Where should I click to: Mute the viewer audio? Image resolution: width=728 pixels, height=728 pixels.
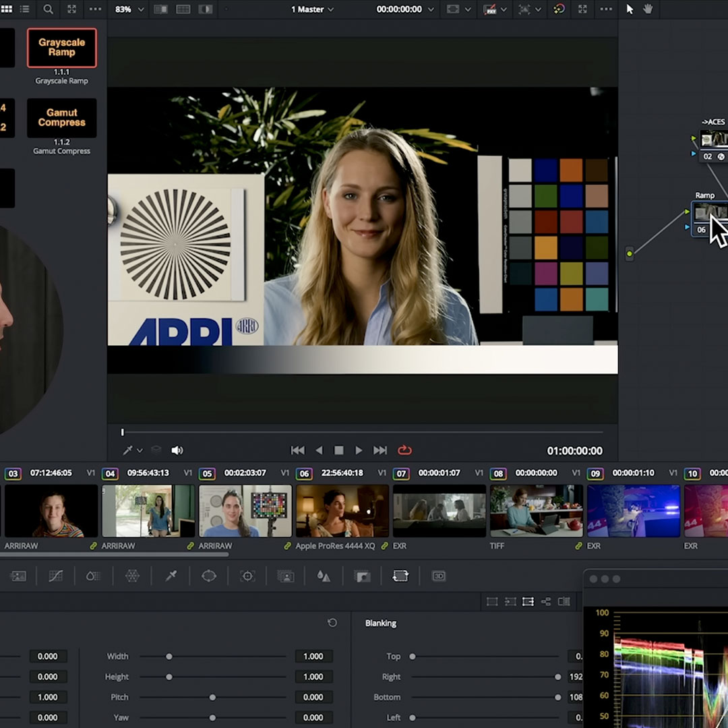click(x=177, y=450)
